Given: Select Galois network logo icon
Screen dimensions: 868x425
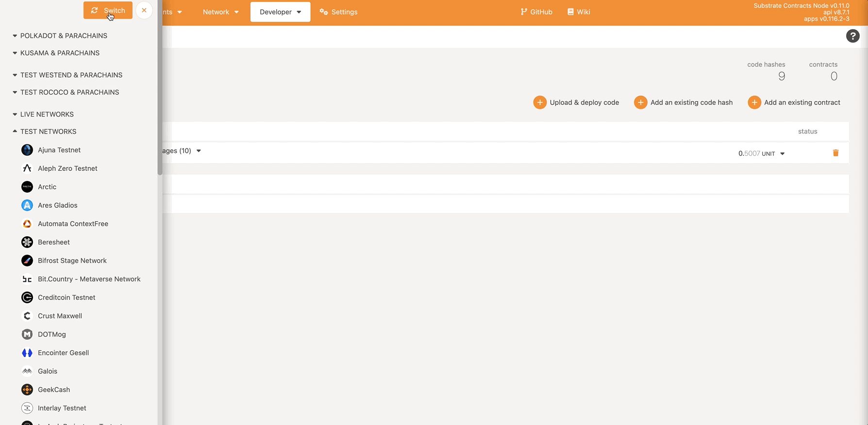Looking at the screenshot, I should tap(27, 371).
